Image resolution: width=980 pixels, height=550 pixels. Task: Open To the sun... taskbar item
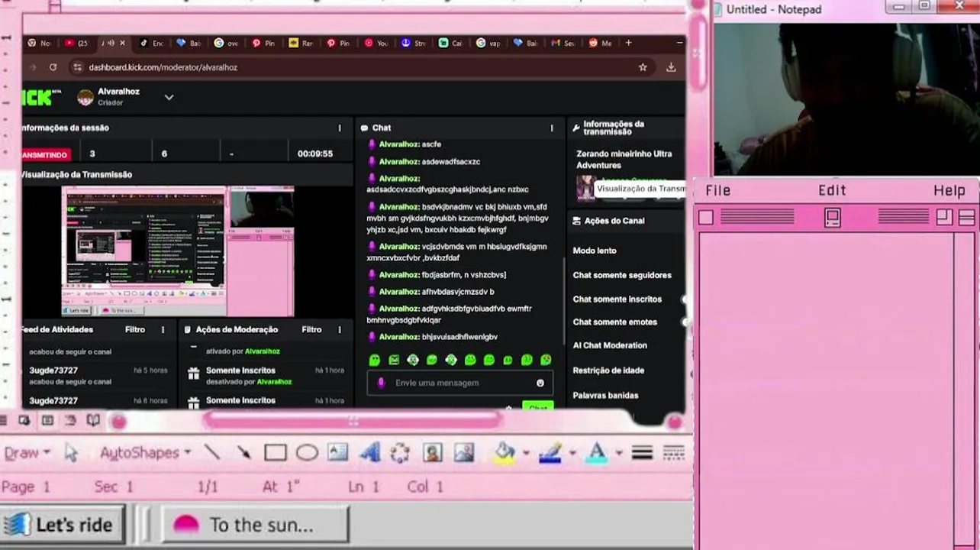[x=255, y=525]
